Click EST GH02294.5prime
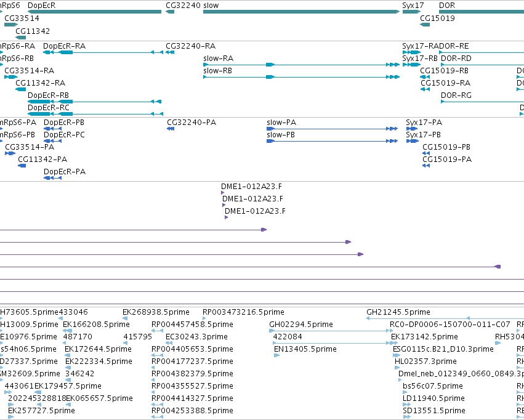The height and width of the screenshot is (420, 524). [x=331, y=331]
